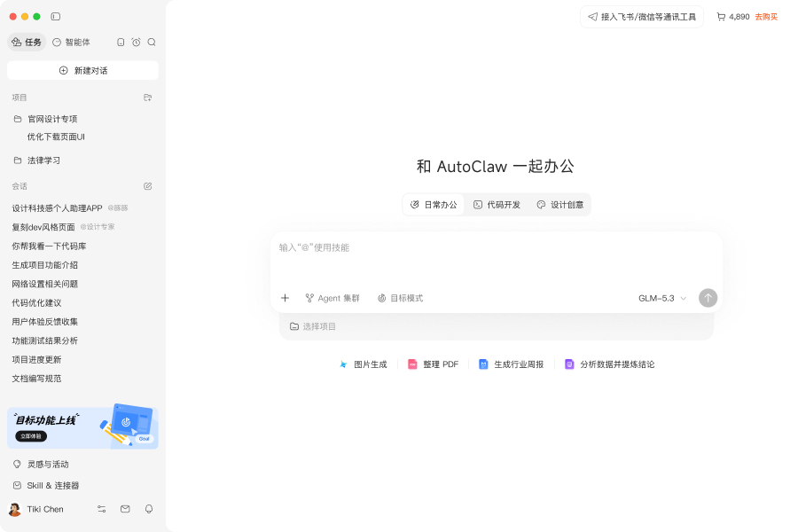The height and width of the screenshot is (532, 798).
Task: Toggle 目标模式 in the input box
Action: (400, 298)
